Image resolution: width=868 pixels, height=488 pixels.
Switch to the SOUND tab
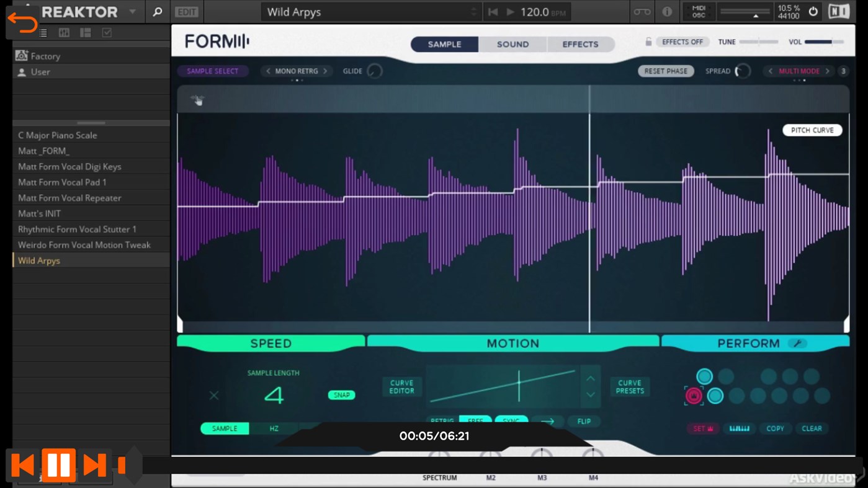pos(512,44)
